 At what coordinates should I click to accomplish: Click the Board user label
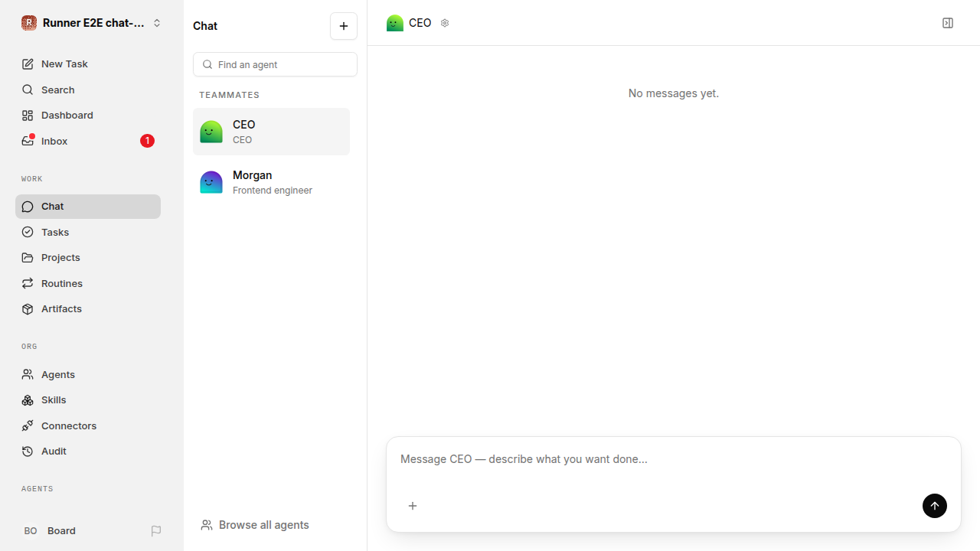[x=61, y=531]
